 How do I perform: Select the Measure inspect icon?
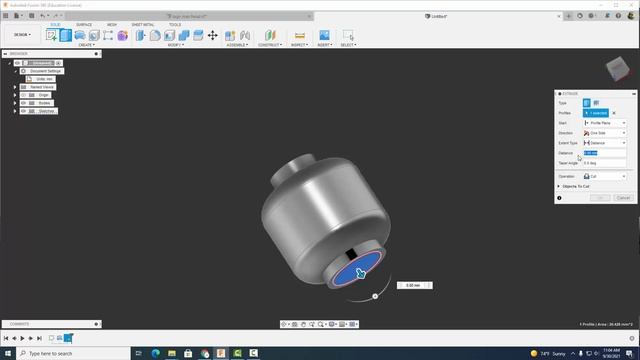point(300,36)
